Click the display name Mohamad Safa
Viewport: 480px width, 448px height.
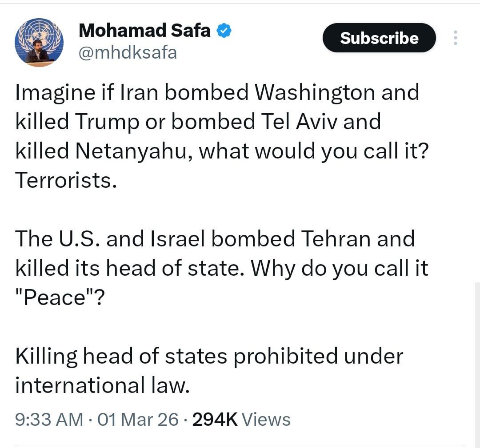144,30
